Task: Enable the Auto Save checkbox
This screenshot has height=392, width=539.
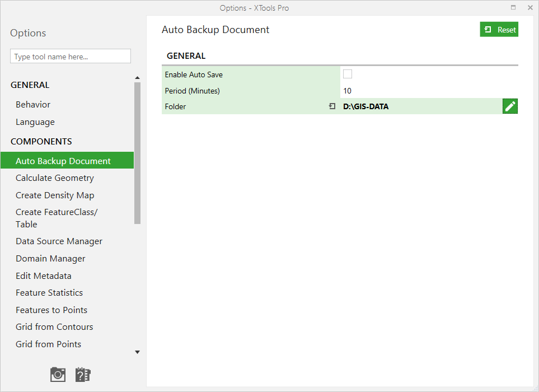Action: click(347, 73)
